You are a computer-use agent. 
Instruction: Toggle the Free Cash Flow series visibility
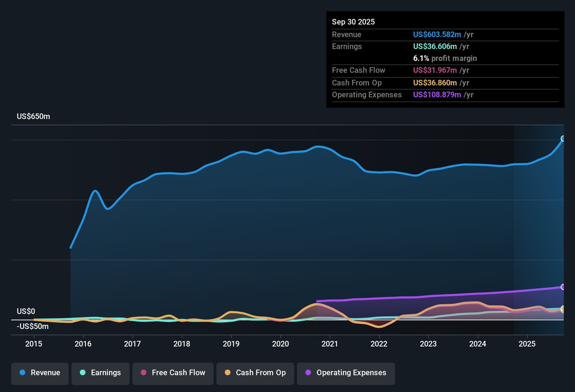click(x=173, y=373)
